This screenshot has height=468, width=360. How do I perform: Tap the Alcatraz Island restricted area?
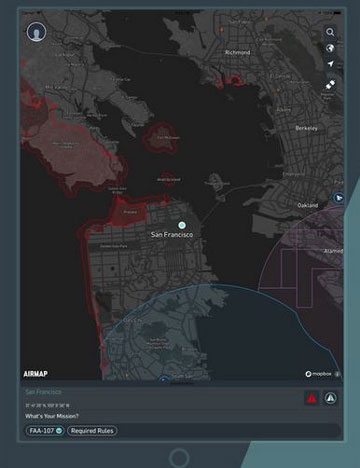coord(168,179)
